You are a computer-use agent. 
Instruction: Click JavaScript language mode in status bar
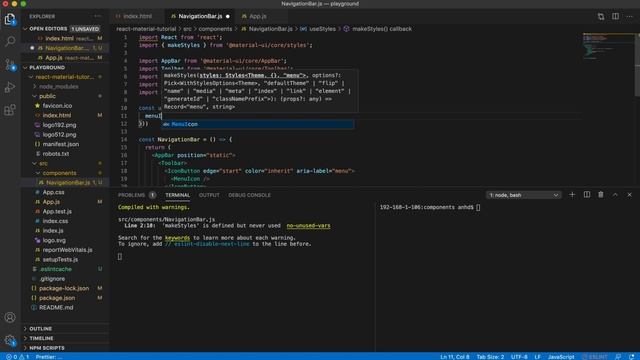(x=561, y=357)
